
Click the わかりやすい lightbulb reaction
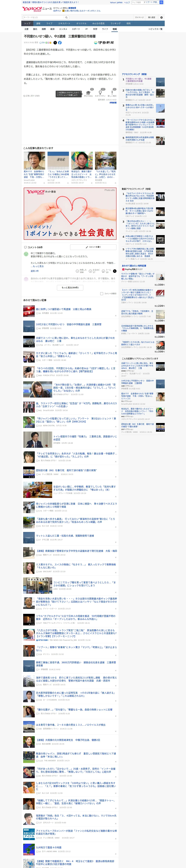point(100,93)
